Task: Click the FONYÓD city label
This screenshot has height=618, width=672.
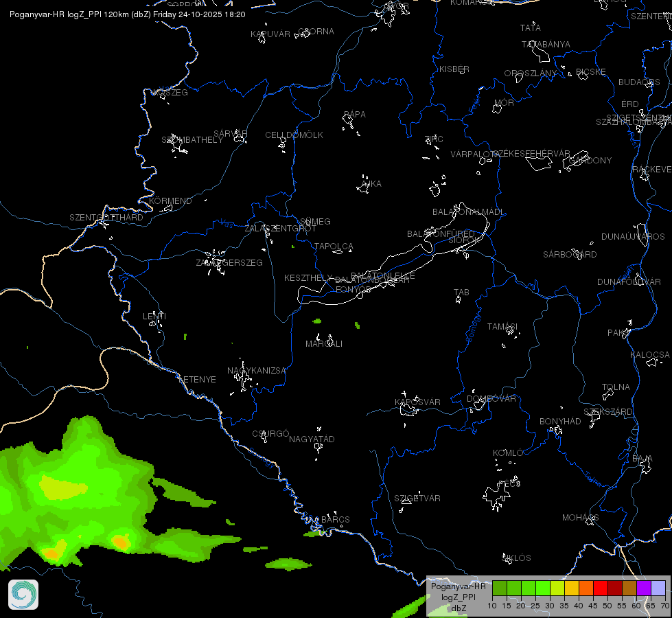Action: (354, 290)
